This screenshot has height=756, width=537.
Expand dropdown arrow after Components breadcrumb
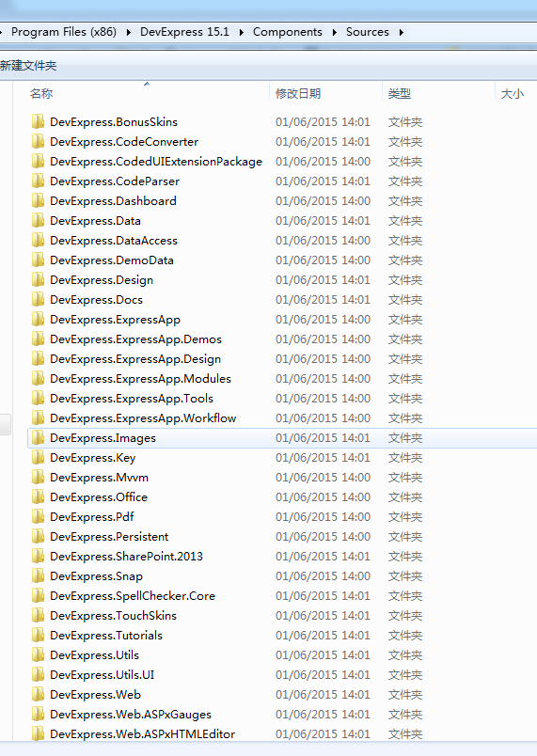334,32
